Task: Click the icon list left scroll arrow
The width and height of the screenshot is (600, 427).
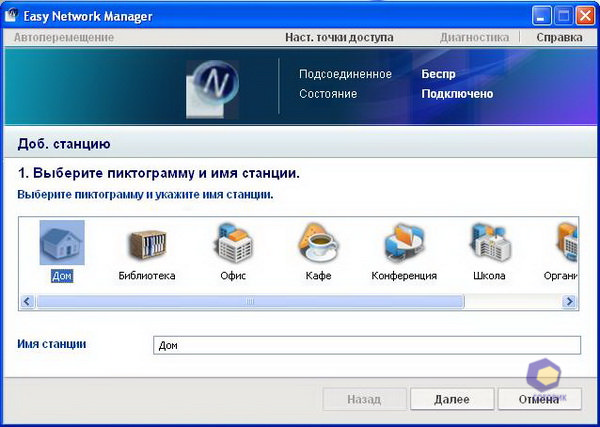Action: click(27, 302)
